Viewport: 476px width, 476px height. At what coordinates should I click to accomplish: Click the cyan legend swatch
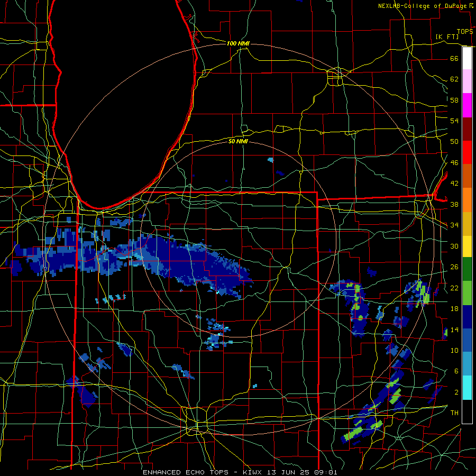click(x=467, y=388)
